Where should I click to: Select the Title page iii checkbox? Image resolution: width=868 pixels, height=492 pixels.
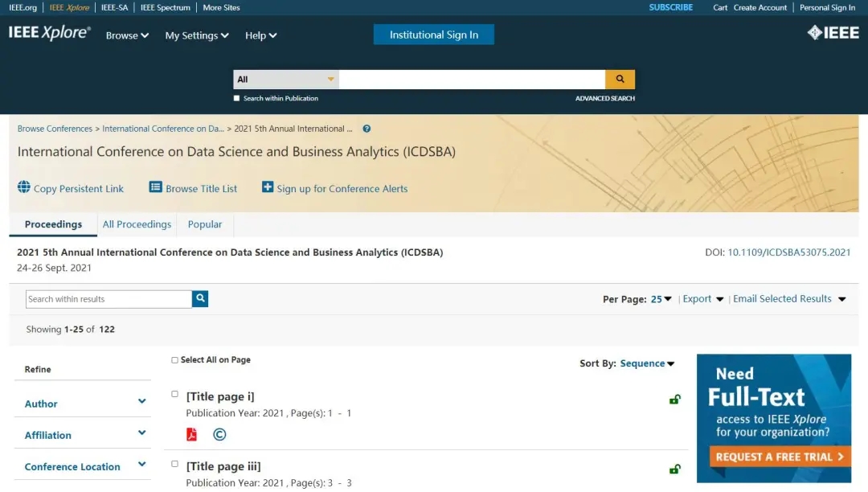click(174, 464)
